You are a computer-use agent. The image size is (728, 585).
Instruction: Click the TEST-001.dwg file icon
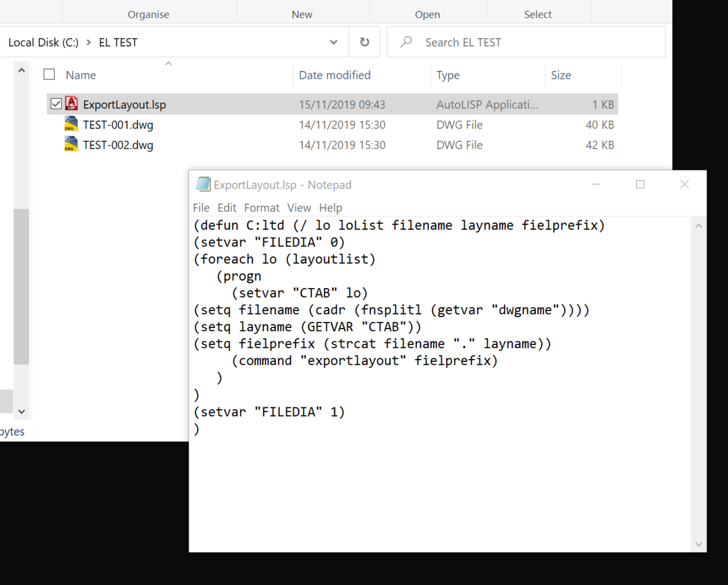click(x=72, y=124)
